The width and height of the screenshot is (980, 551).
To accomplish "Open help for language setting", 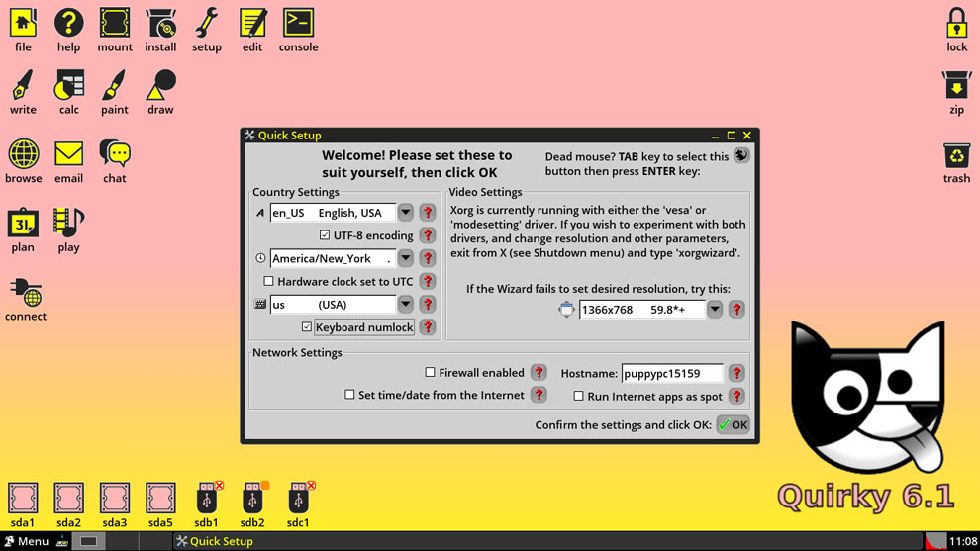I will (x=428, y=213).
